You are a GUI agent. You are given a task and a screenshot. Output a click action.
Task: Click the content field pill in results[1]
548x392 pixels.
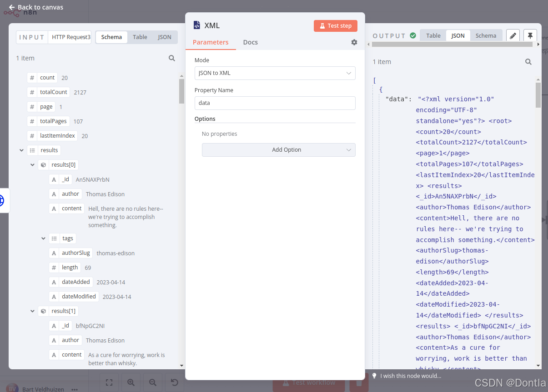pyautogui.click(x=67, y=355)
